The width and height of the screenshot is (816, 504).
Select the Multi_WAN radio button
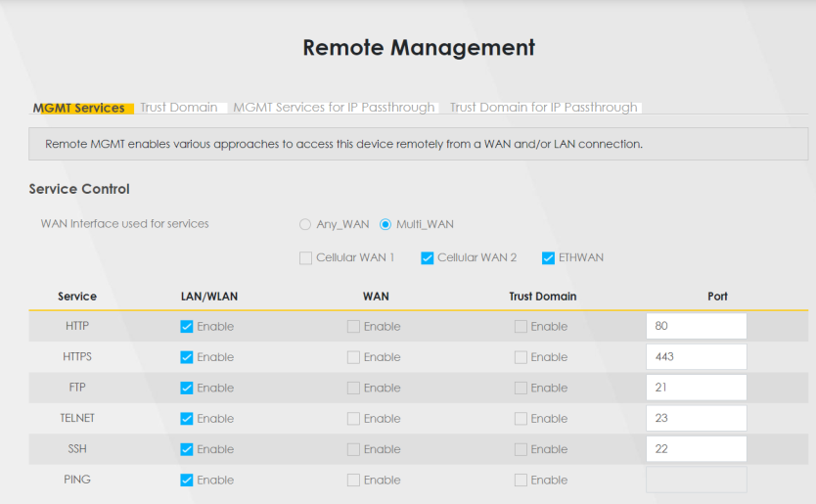point(385,224)
